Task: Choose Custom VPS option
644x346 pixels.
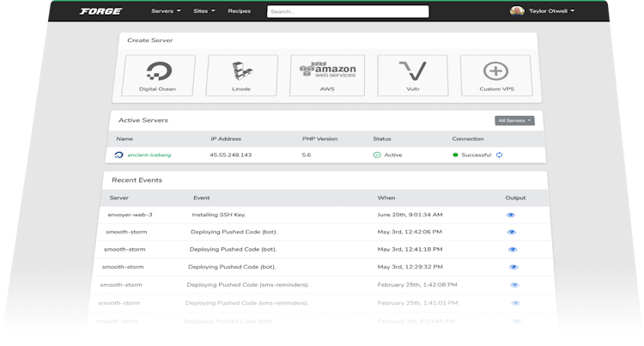Action: coord(496,76)
